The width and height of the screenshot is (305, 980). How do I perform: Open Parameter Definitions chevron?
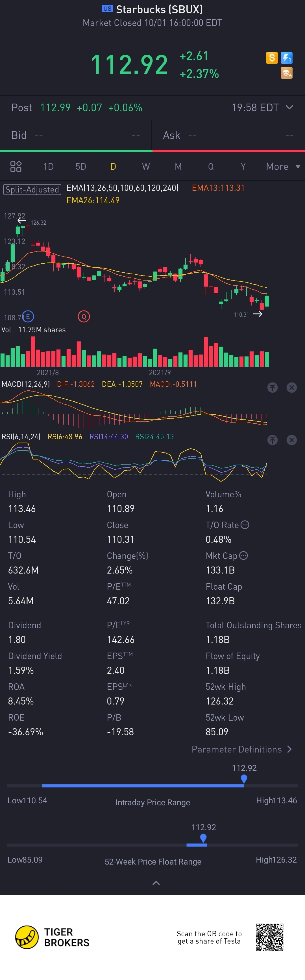tap(289, 749)
